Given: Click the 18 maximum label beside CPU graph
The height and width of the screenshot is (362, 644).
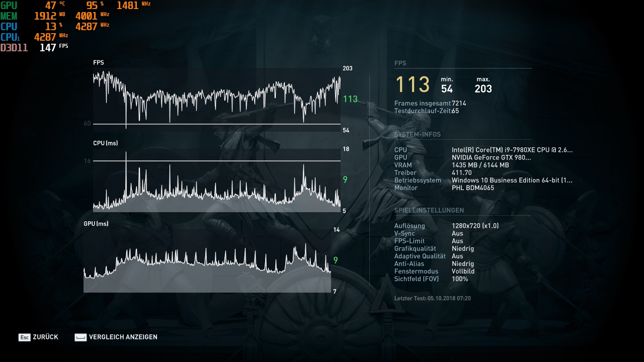Looking at the screenshot, I should coord(346,149).
